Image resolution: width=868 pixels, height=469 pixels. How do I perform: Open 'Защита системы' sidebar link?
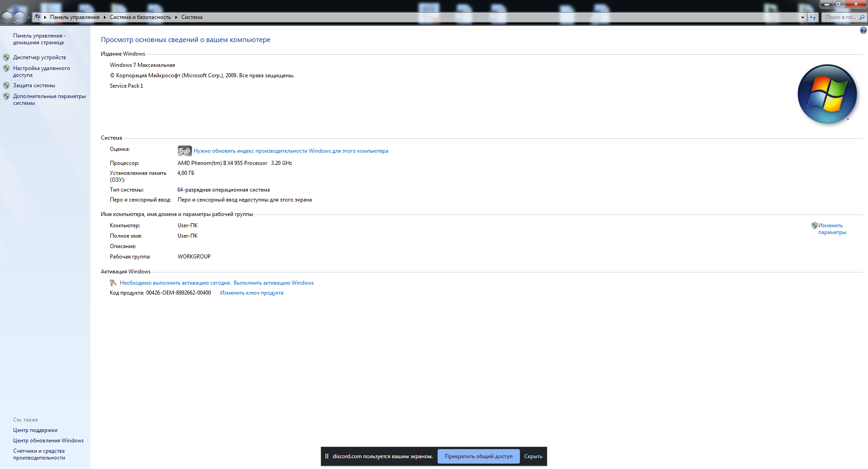(x=34, y=85)
